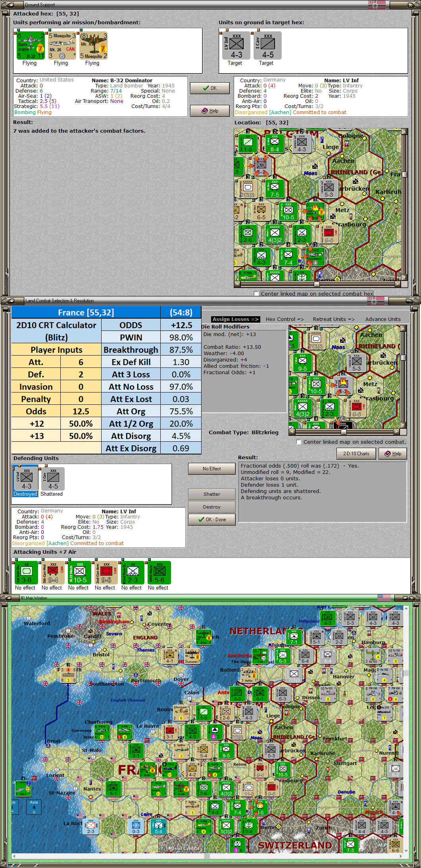Click the Def. input value 2

[x=81, y=375]
